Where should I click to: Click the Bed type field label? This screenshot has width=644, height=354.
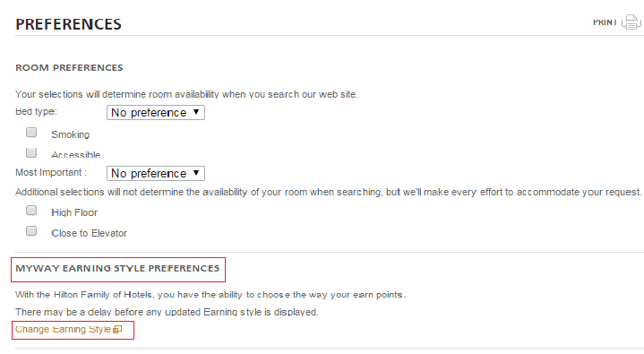tap(36, 111)
